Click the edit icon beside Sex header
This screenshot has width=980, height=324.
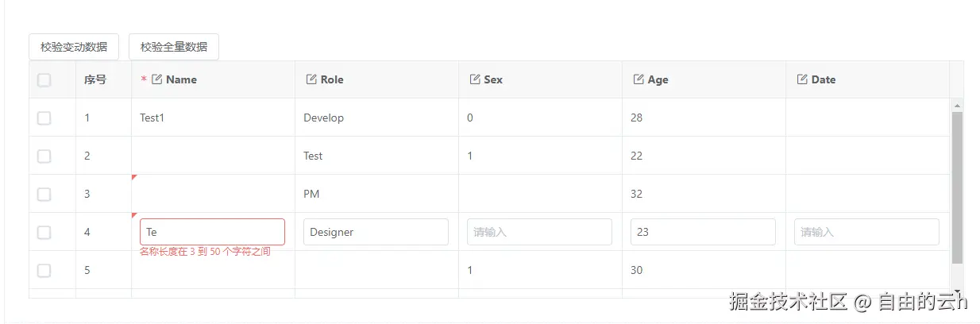click(x=475, y=79)
